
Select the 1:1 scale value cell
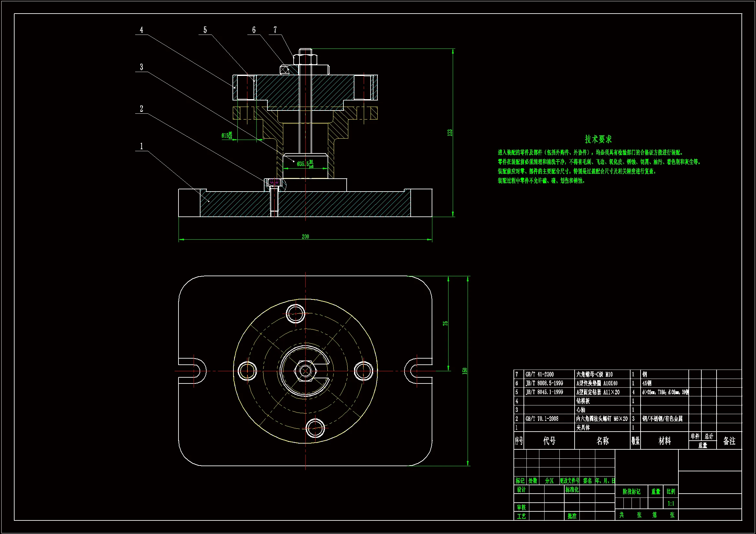(671, 503)
